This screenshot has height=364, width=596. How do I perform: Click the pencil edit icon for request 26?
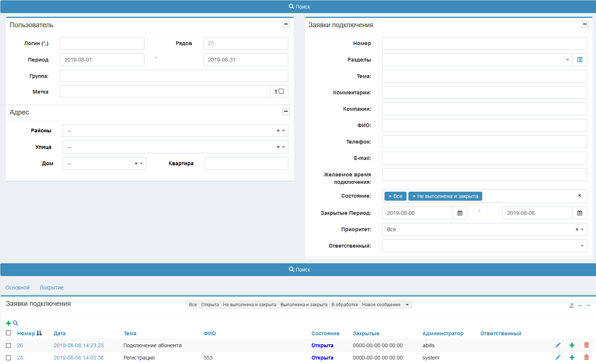pos(558,345)
